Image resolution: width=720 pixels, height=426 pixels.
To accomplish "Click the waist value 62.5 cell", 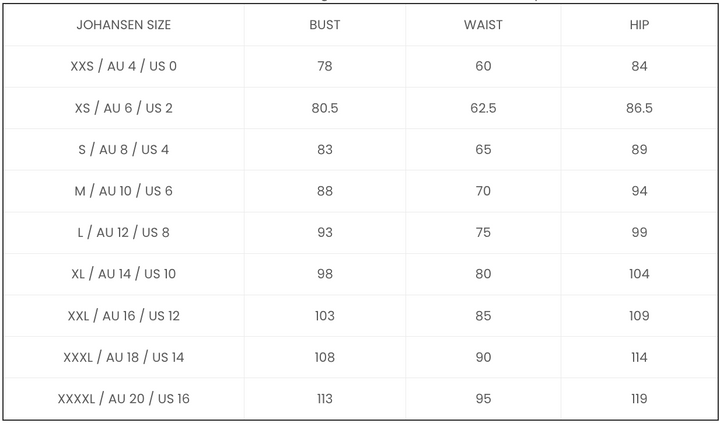I will (x=483, y=108).
